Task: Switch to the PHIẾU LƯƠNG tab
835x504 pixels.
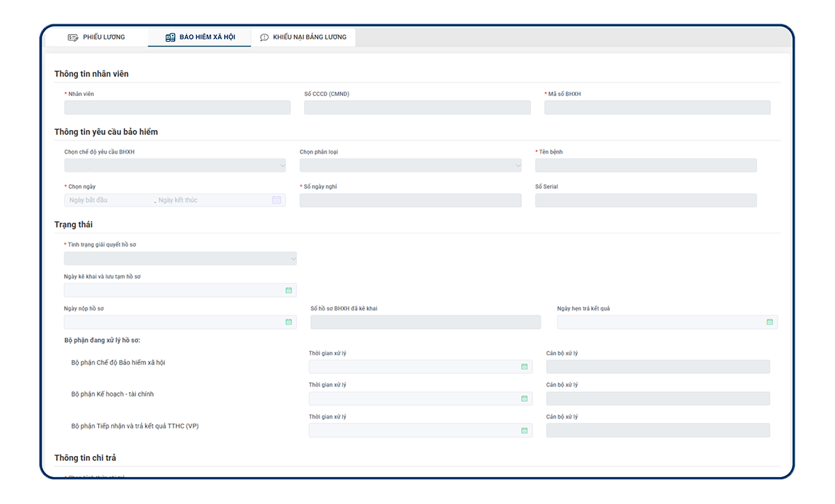Action: (x=96, y=38)
